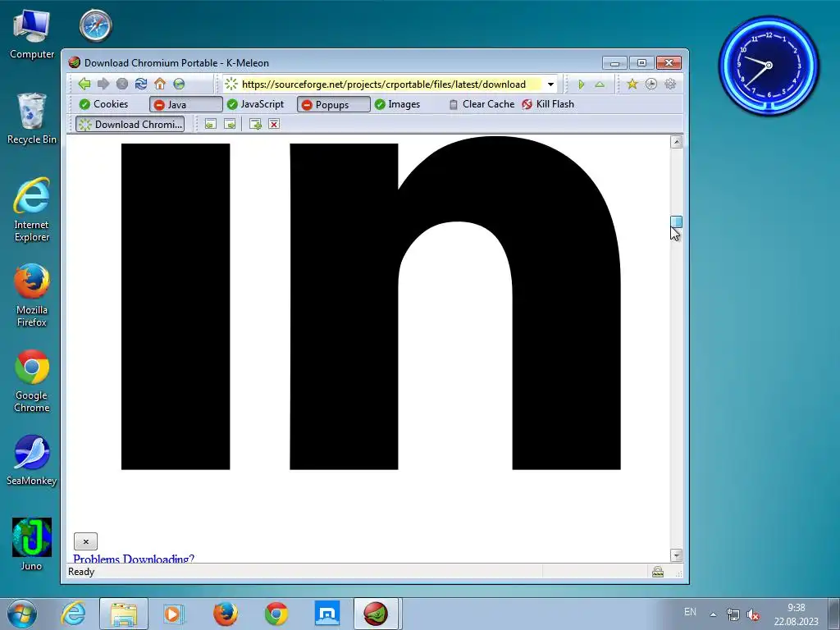The image size is (840, 630).
Task: Open Windows Explorer folder in the taskbar
Action: 124,614
